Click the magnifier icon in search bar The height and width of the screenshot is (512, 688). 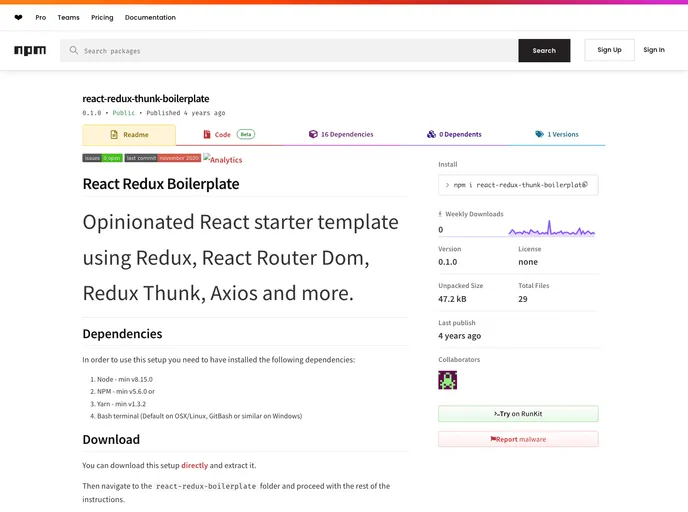pos(74,50)
